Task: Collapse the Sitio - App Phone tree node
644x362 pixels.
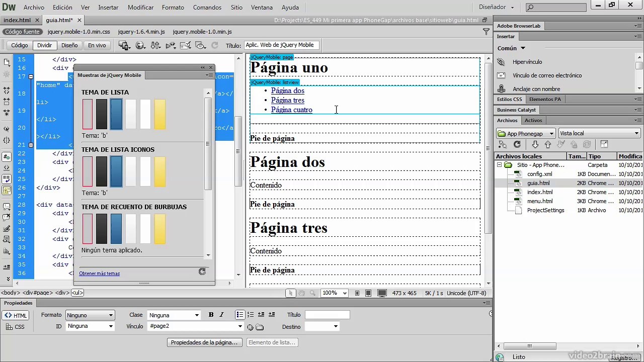Action: pos(499,165)
